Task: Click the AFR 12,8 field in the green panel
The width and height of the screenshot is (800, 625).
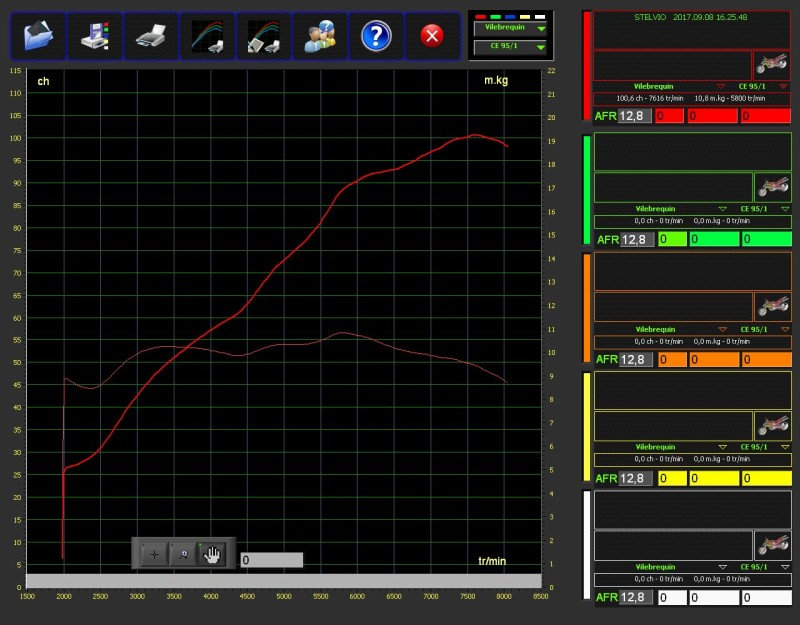Action: point(637,239)
